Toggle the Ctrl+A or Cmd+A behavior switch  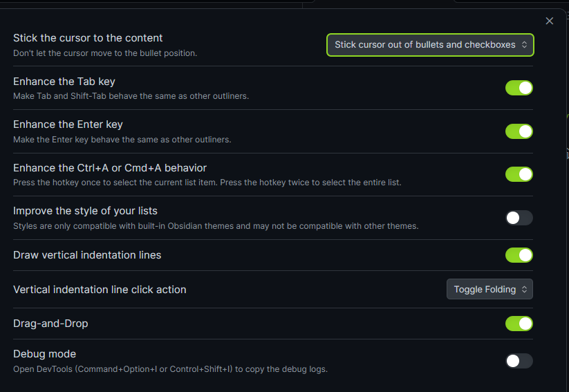coord(519,174)
